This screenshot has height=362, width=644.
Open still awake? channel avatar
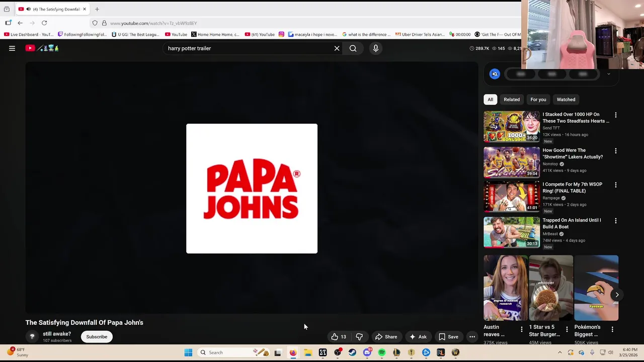32,337
